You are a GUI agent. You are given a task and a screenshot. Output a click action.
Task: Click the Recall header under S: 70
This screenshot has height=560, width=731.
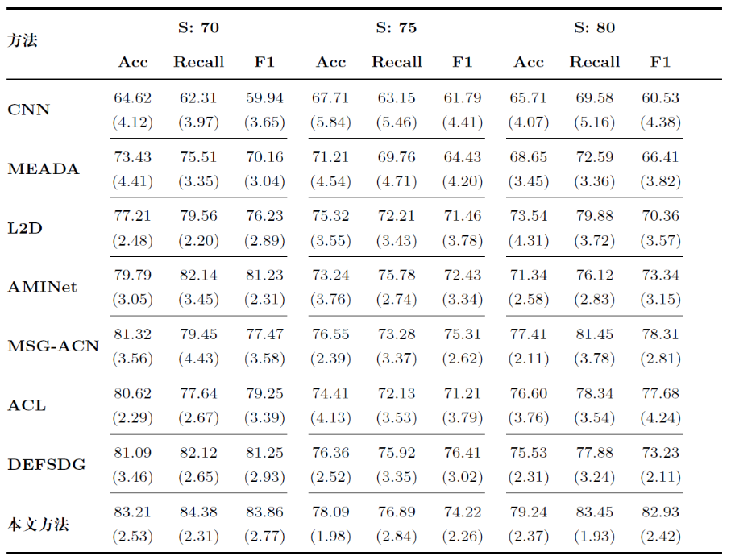(x=198, y=62)
